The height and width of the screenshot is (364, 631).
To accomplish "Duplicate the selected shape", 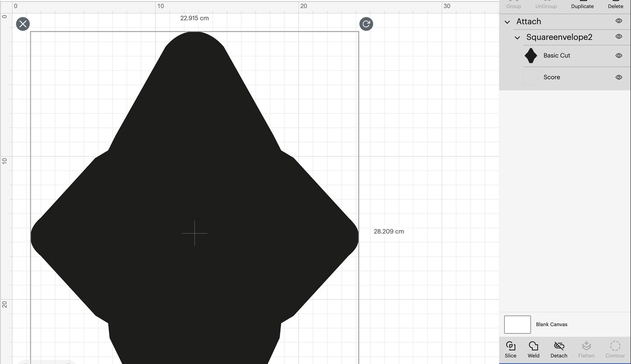I will coord(582,6).
